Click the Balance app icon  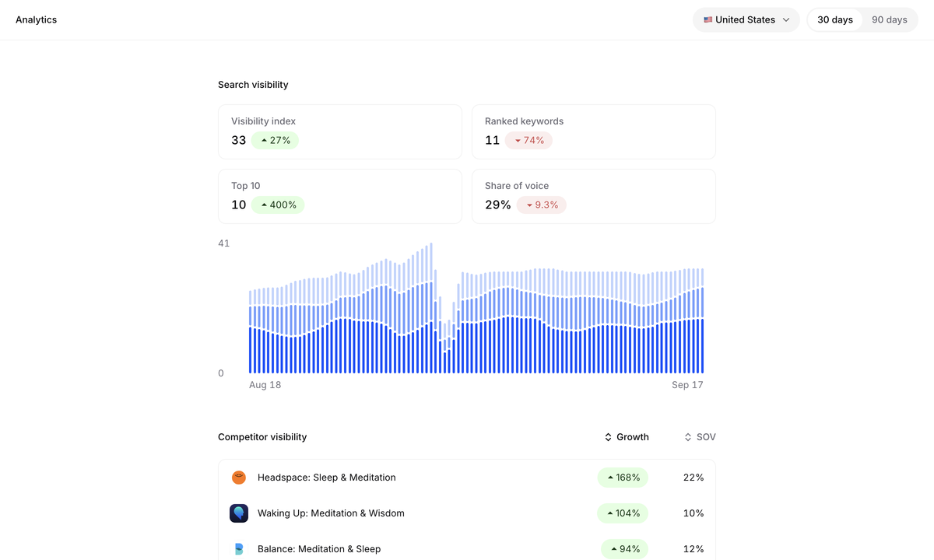239,549
